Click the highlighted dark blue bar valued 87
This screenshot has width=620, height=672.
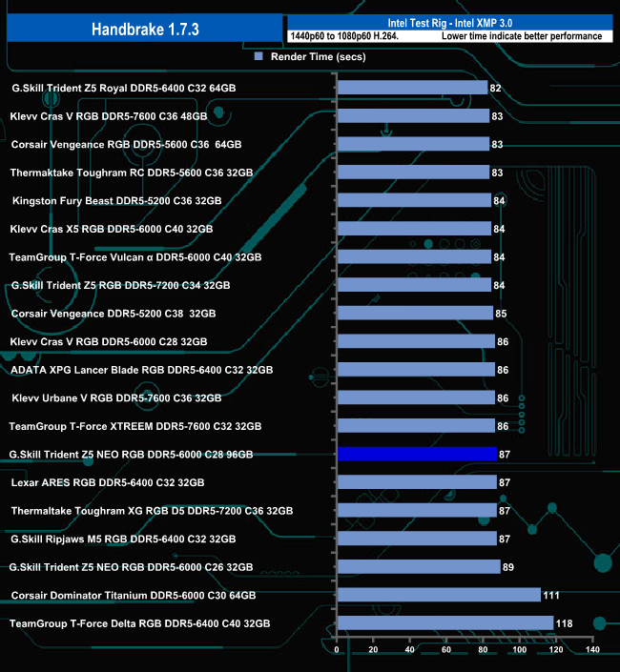[417, 455]
